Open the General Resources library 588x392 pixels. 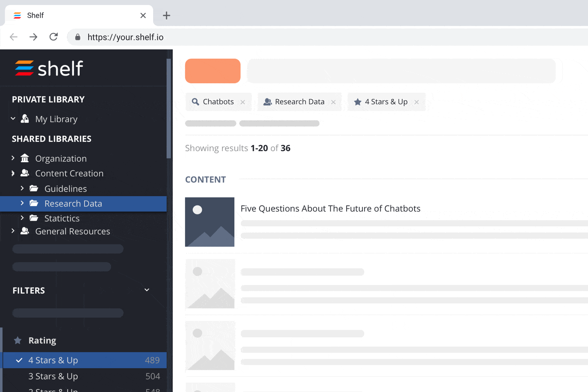73,232
